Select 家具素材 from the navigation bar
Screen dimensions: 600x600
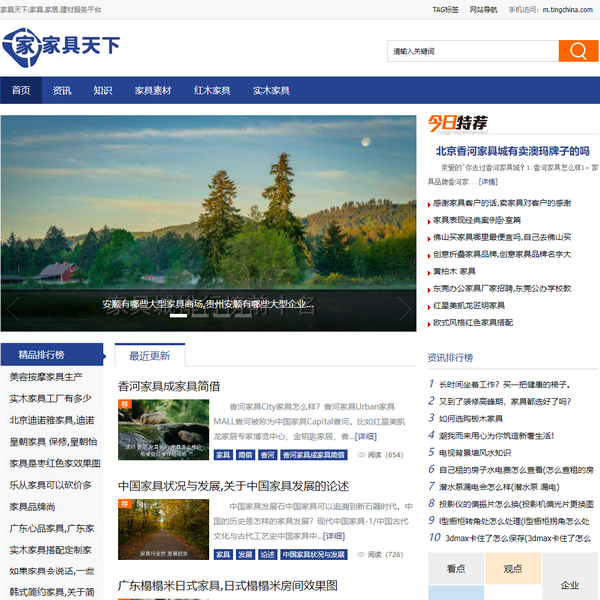153,90
